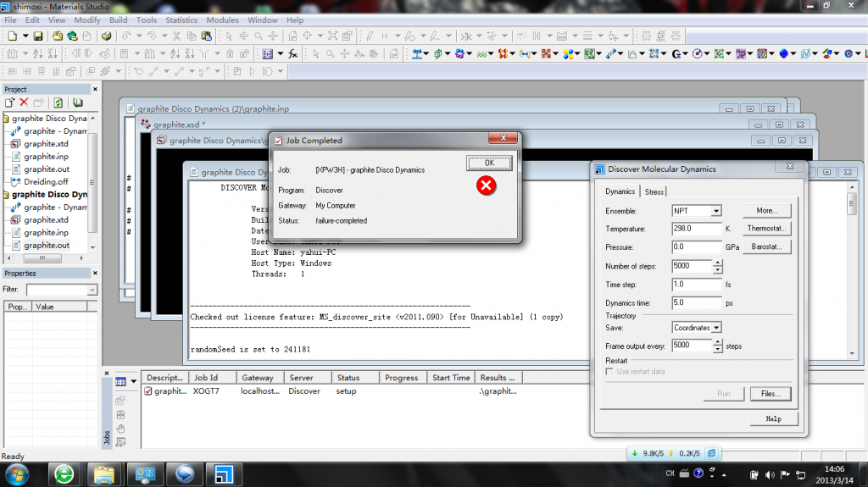Click the Time step input field

697,285
